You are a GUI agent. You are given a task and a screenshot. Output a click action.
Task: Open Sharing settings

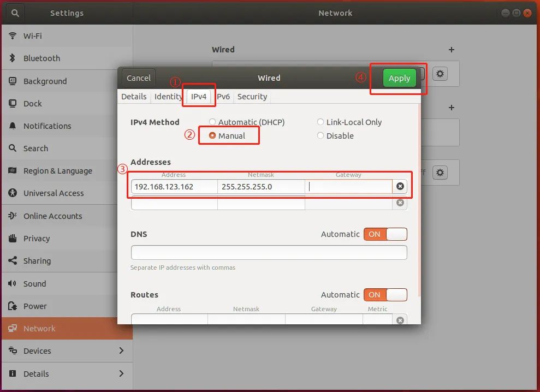click(x=67, y=261)
